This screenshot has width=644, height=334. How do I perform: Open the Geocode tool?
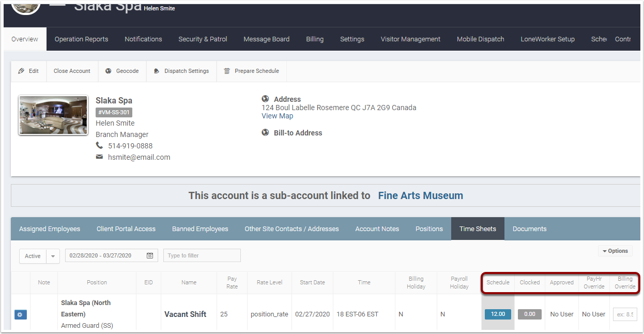point(122,71)
